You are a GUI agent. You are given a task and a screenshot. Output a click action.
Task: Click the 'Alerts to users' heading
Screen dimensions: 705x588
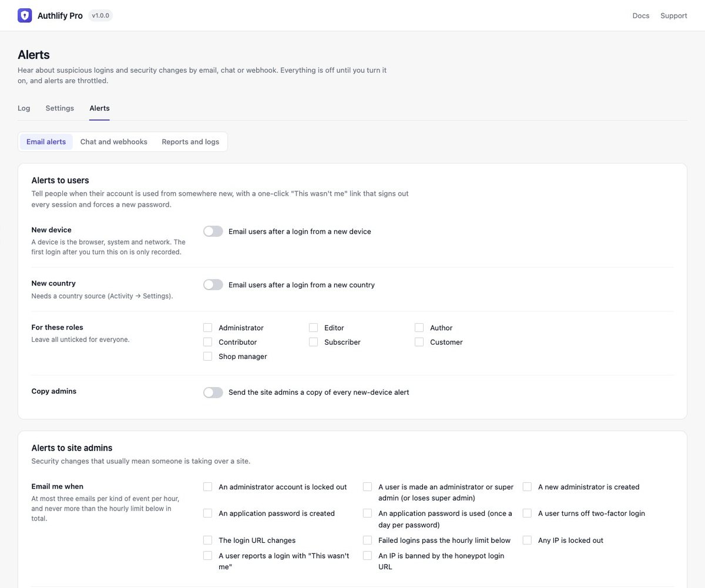(60, 180)
